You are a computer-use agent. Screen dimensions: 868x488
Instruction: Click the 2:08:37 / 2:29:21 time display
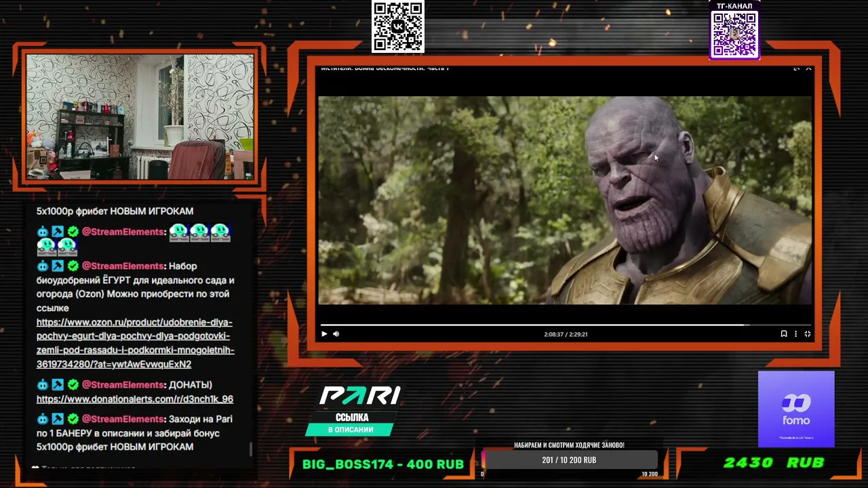pos(566,334)
